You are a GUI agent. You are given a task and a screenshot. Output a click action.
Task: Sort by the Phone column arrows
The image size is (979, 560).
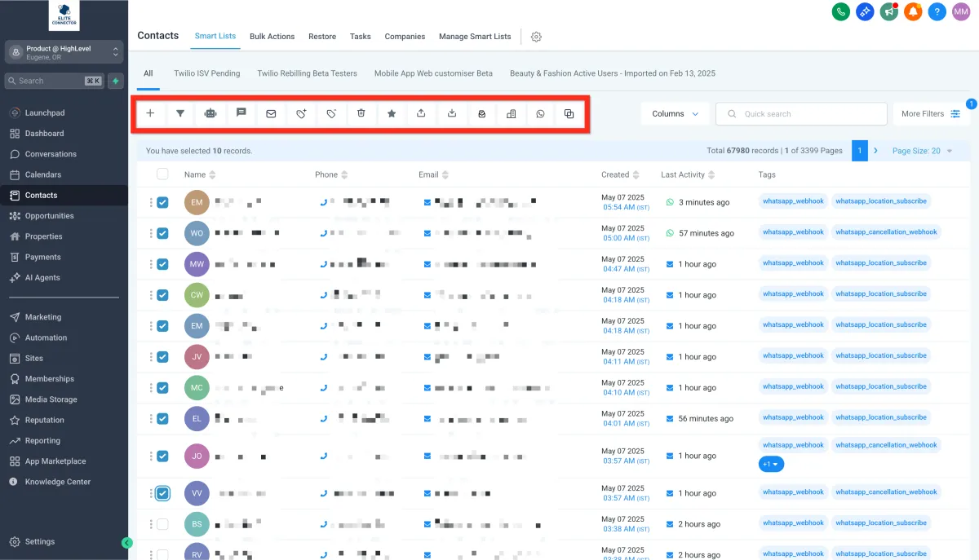click(344, 174)
